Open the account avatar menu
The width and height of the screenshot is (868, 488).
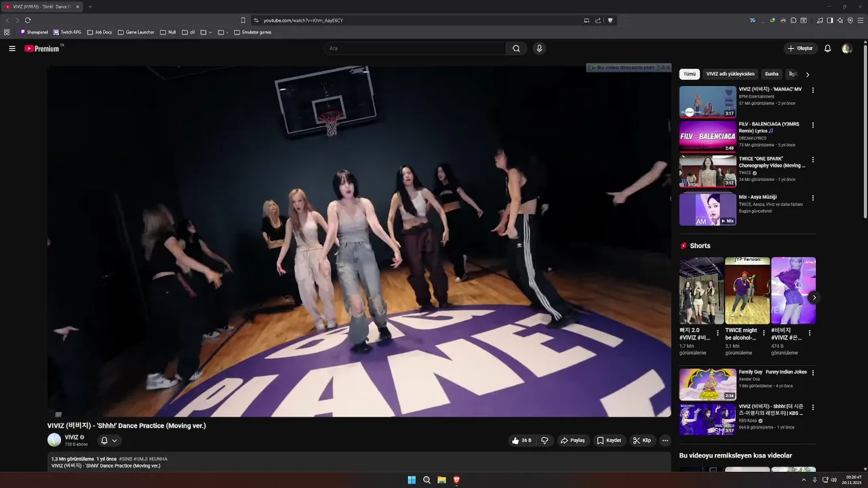click(847, 49)
